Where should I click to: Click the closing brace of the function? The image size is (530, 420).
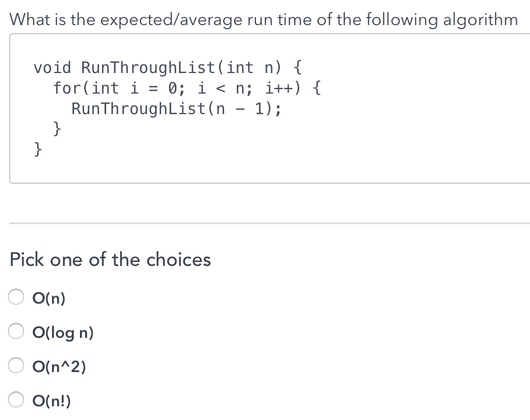37,148
